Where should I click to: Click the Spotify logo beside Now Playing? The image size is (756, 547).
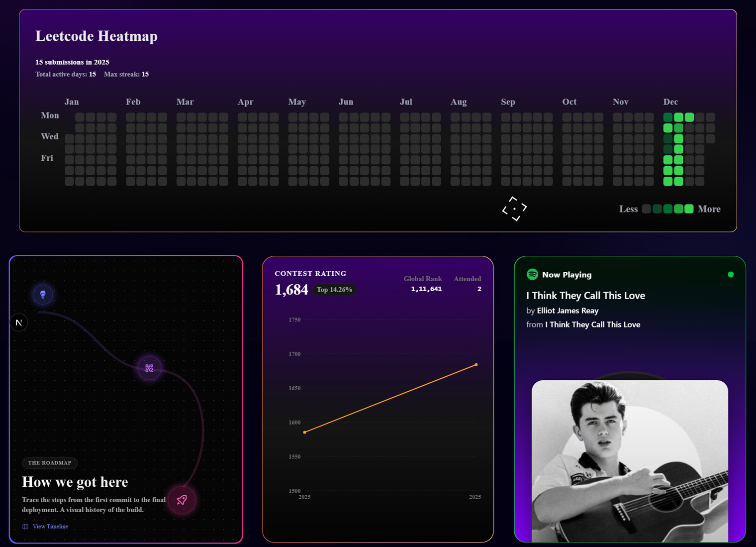point(532,274)
